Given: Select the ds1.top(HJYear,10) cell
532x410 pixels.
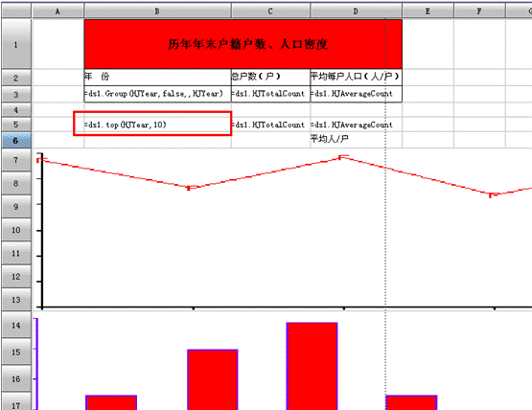Looking at the screenshot, I should 157,125.
